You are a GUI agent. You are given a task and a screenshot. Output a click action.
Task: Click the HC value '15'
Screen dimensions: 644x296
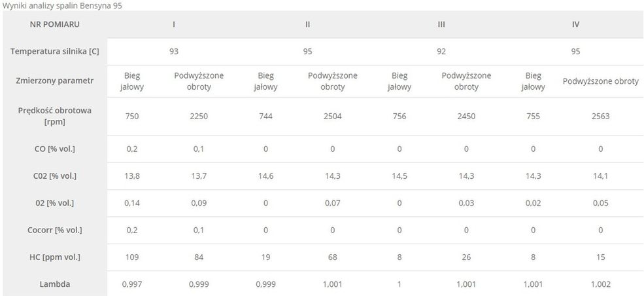[x=600, y=257]
